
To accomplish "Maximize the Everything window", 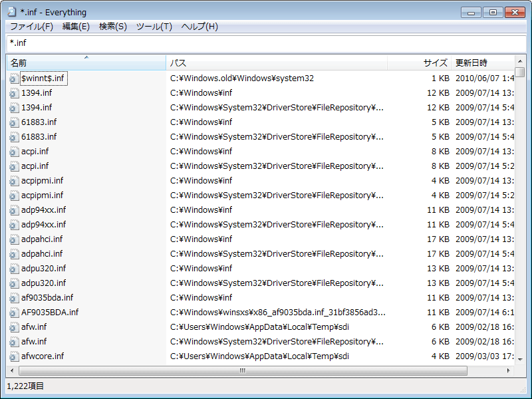I will 493,13.
